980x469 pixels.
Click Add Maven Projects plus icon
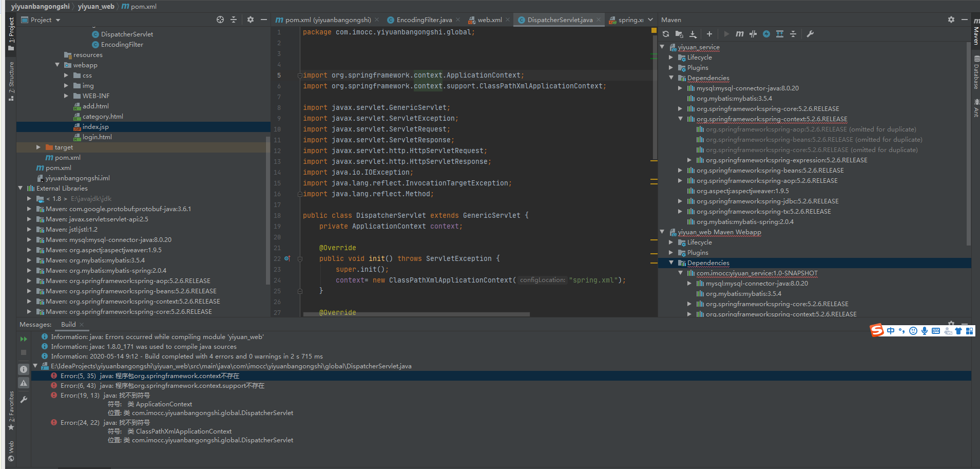tap(709, 34)
